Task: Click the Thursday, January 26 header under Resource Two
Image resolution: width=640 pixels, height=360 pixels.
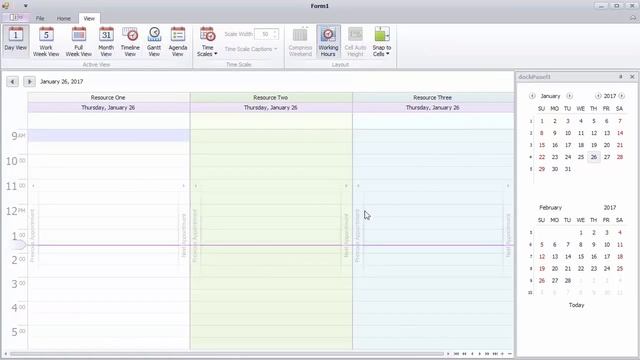Action: pyautogui.click(x=271, y=108)
